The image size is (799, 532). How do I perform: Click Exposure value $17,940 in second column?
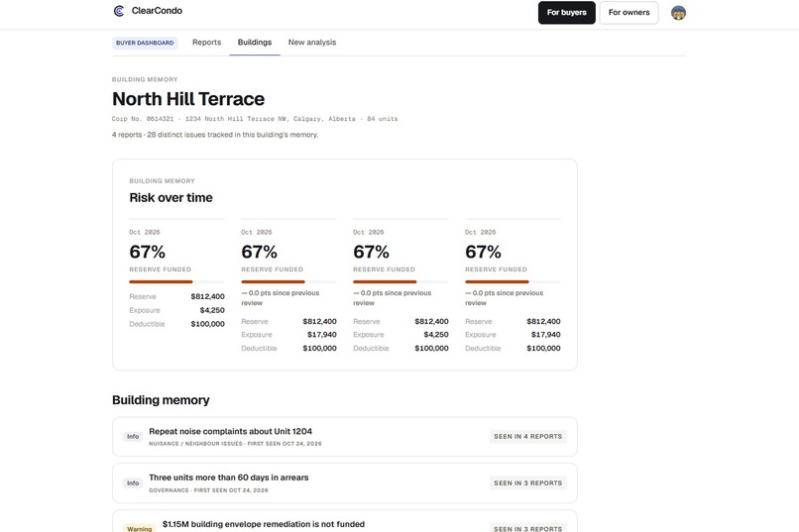pyautogui.click(x=321, y=335)
